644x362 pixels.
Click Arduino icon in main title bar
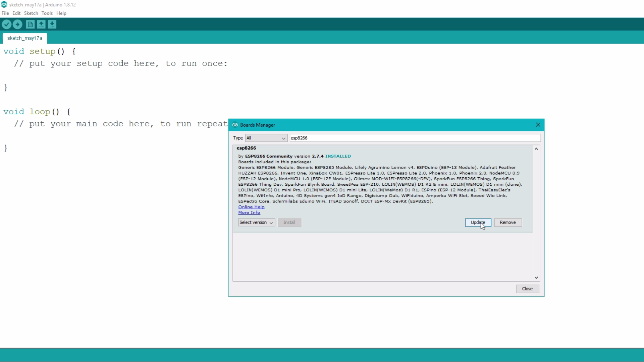(x=4, y=5)
